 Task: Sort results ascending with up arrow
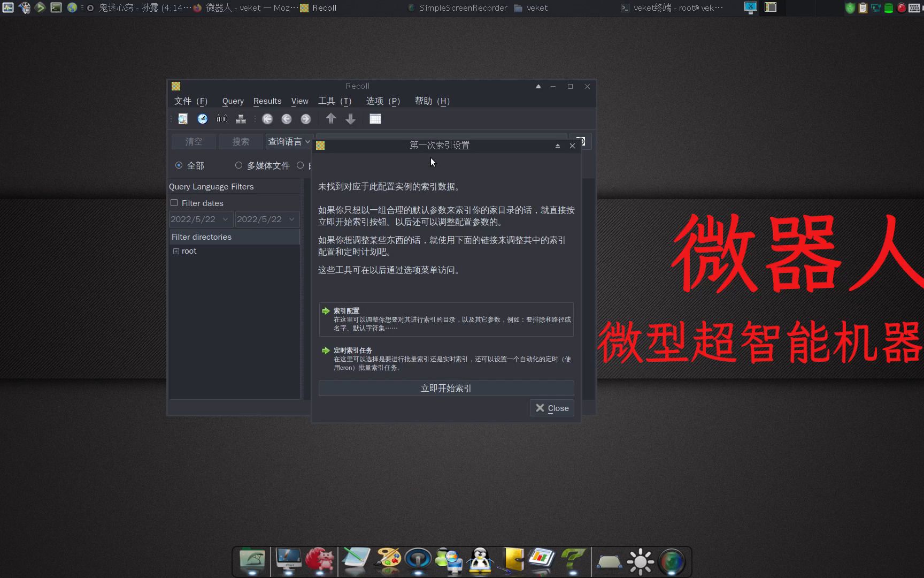coord(331,119)
